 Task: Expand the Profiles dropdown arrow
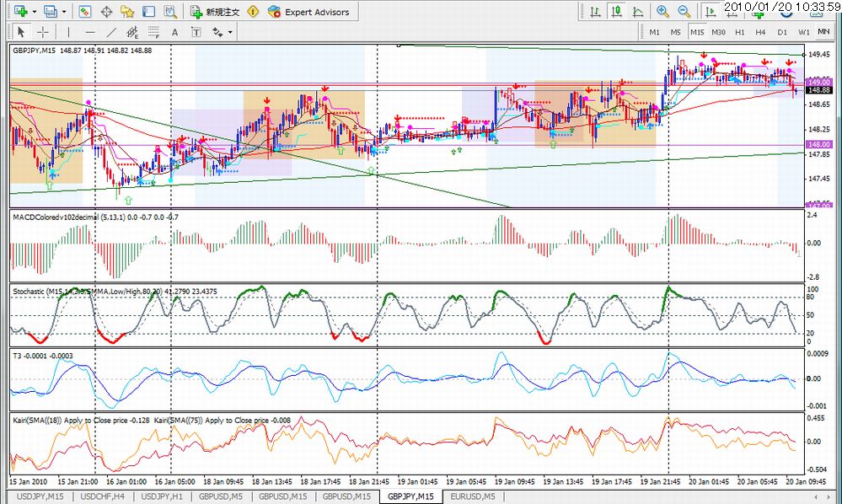pos(64,12)
